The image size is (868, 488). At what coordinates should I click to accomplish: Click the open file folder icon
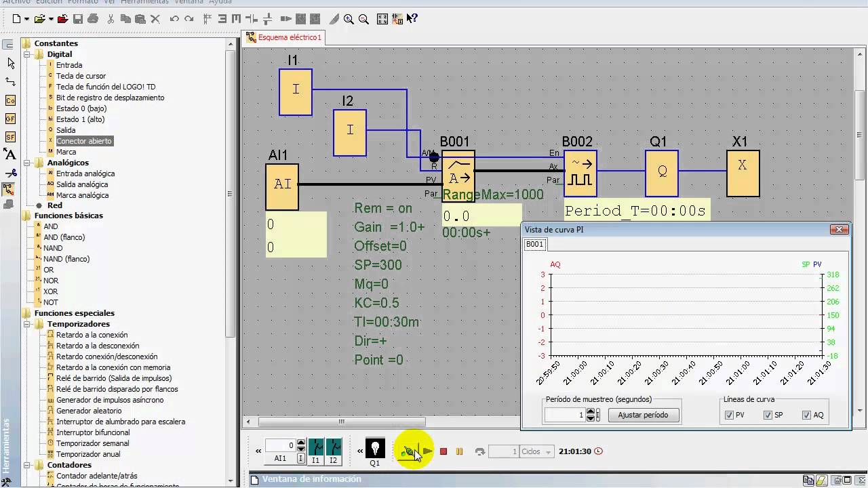pyautogui.click(x=40, y=19)
